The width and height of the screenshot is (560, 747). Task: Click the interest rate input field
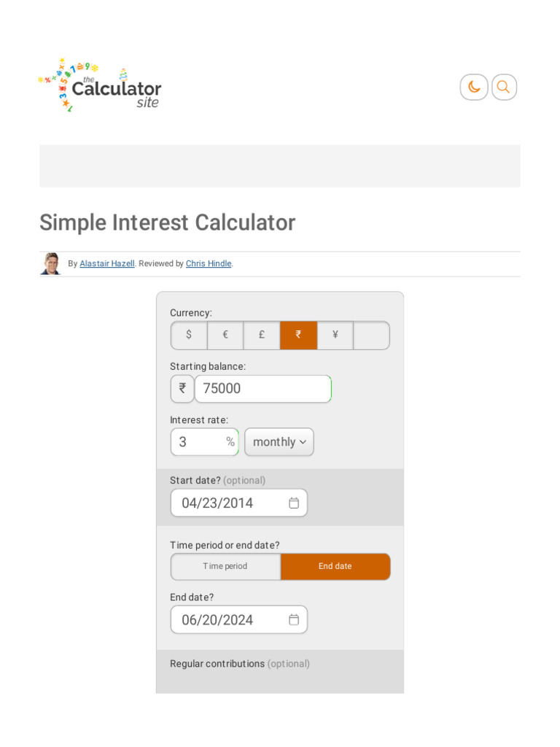point(201,442)
